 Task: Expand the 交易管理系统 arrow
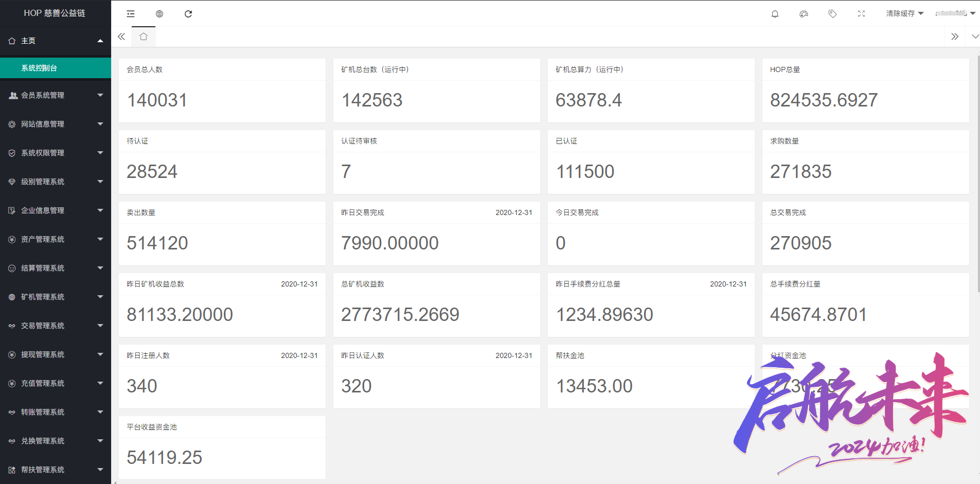[100, 326]
